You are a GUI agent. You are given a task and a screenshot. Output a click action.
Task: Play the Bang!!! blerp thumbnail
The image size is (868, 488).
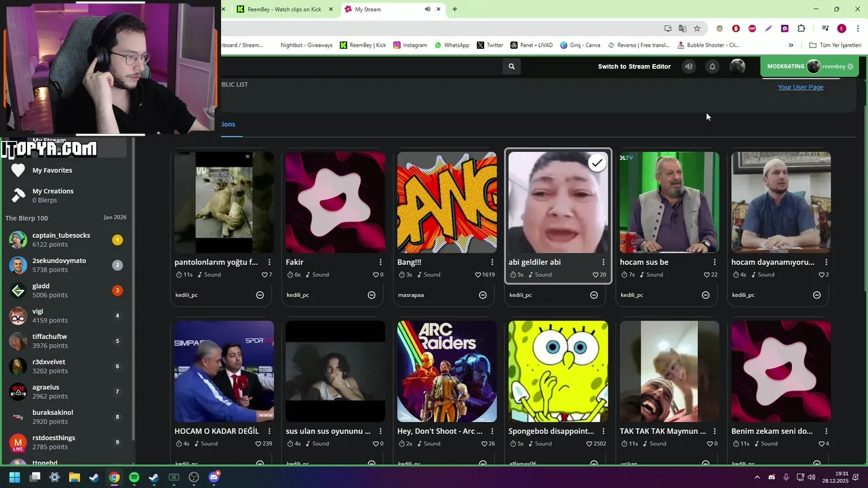click(447, 202)
